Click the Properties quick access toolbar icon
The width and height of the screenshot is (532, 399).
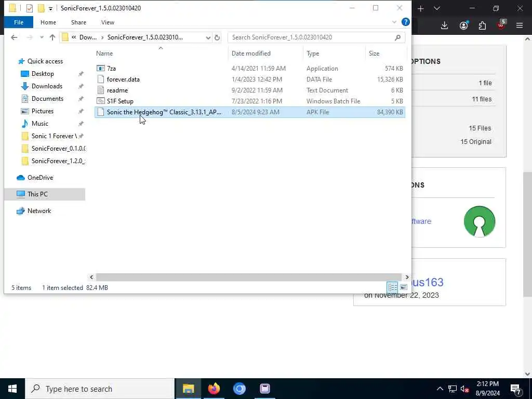pyautogui.click(x=30, y=8)
